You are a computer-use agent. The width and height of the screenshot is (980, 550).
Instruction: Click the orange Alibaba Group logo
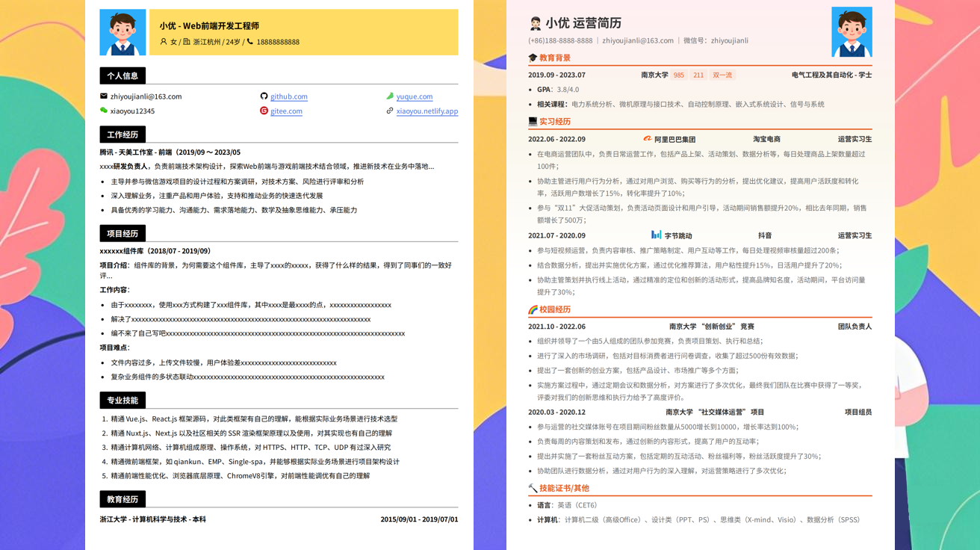[648, 139]
